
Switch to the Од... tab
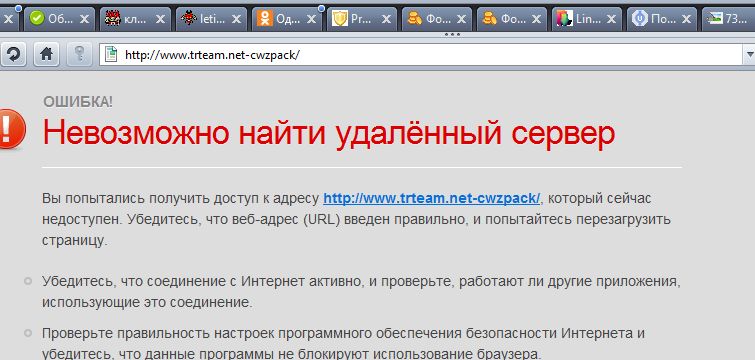pos(287,19)
